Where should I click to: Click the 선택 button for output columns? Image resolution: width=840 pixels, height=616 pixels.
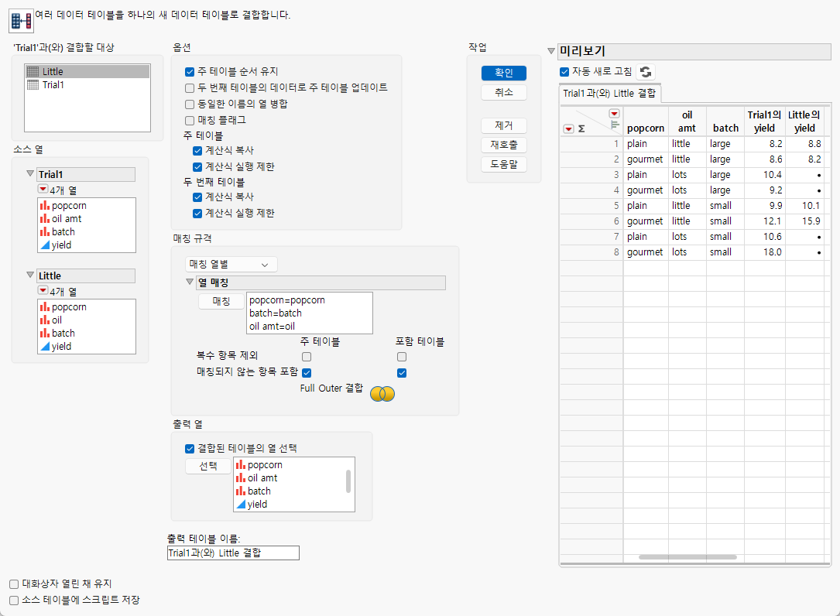click(x=207, y=466)
